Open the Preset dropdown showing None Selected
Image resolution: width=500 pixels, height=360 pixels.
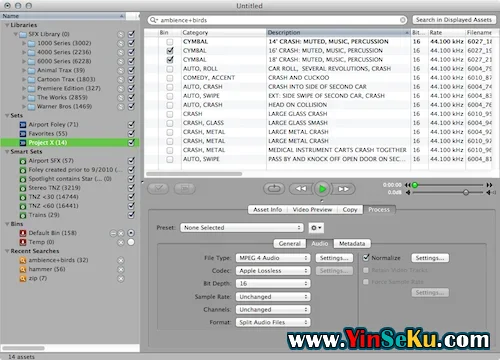[x=242, y=228]
